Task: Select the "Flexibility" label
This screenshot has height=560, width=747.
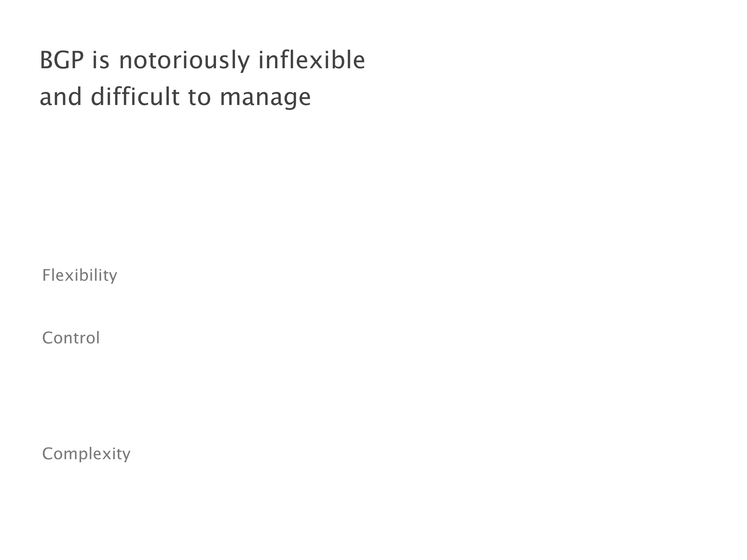Action: tap(79, 275)
